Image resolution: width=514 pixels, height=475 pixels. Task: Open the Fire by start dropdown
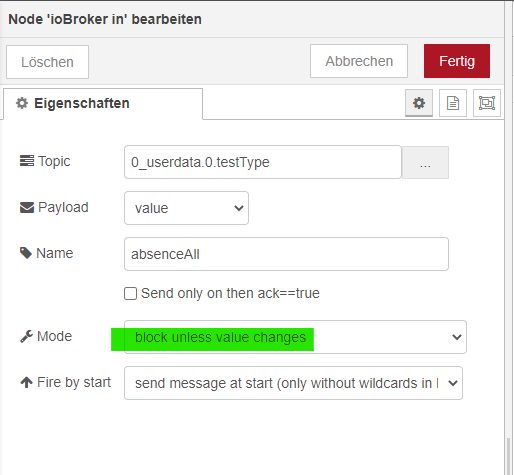click(x=293, y=383)
